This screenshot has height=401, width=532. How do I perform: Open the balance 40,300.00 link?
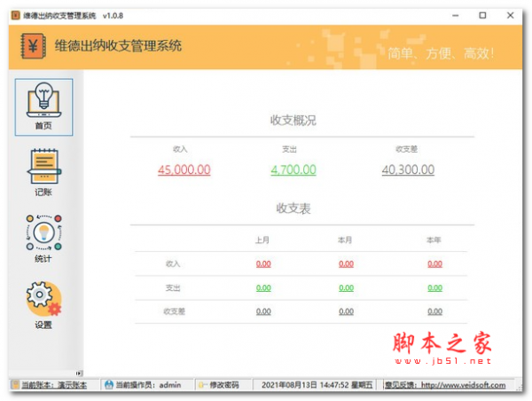tap(408, 169)
